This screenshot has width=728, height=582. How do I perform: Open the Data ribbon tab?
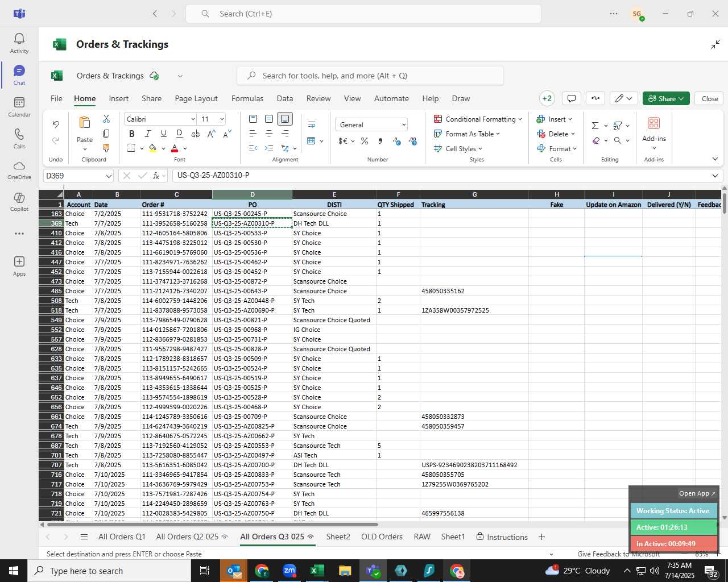[285, 98]
